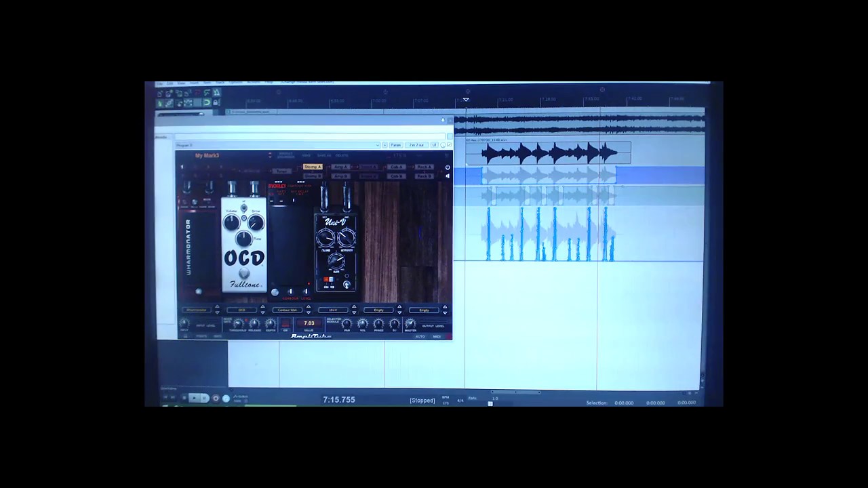
Task: Stomp the OCD pedal footswitch
Action: pos(243,273)
